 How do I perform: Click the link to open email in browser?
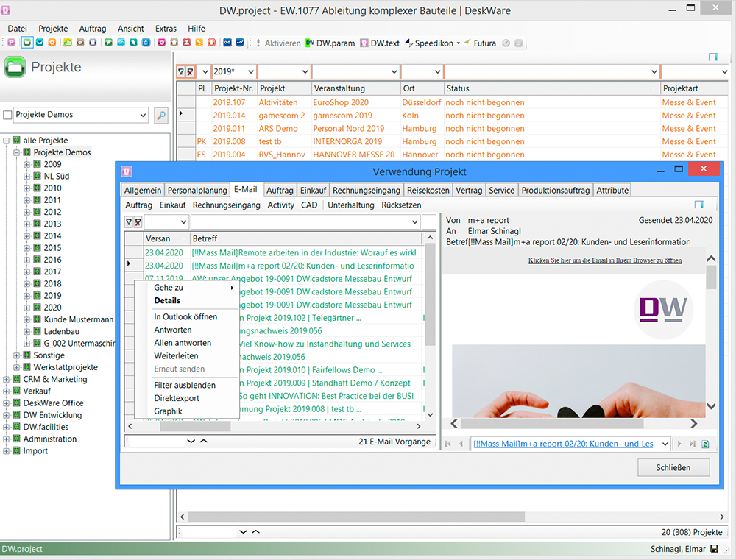click(x=604, y=260)
